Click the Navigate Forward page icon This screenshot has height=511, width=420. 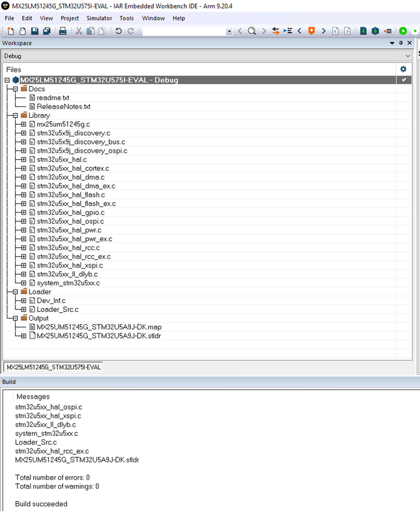[347, 31]
